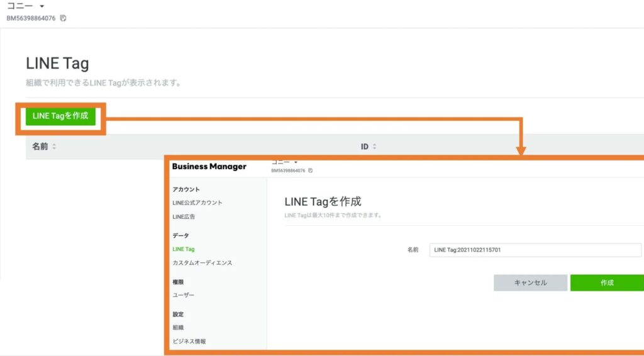
Task: Open ユーザー in the sidebar
Action: point(183,295)
